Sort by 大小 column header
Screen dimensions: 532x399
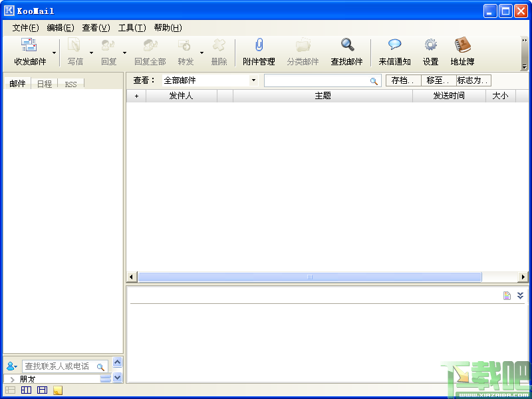(501, 96)
